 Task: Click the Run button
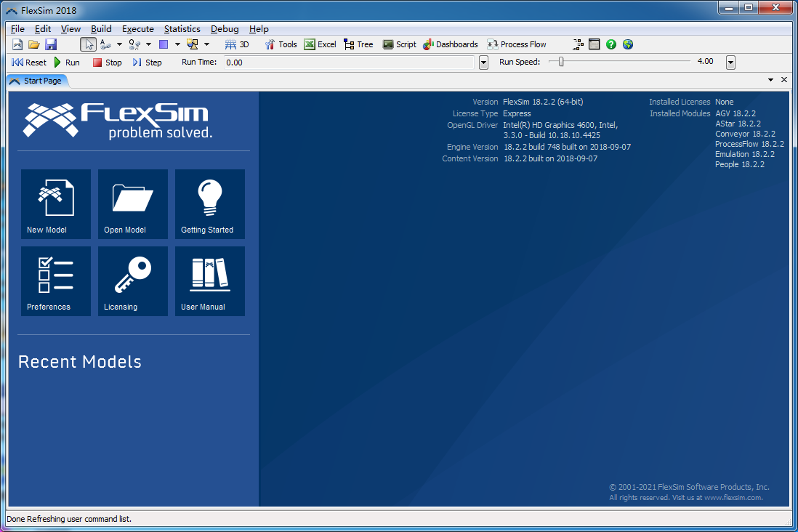coord(67,63)
